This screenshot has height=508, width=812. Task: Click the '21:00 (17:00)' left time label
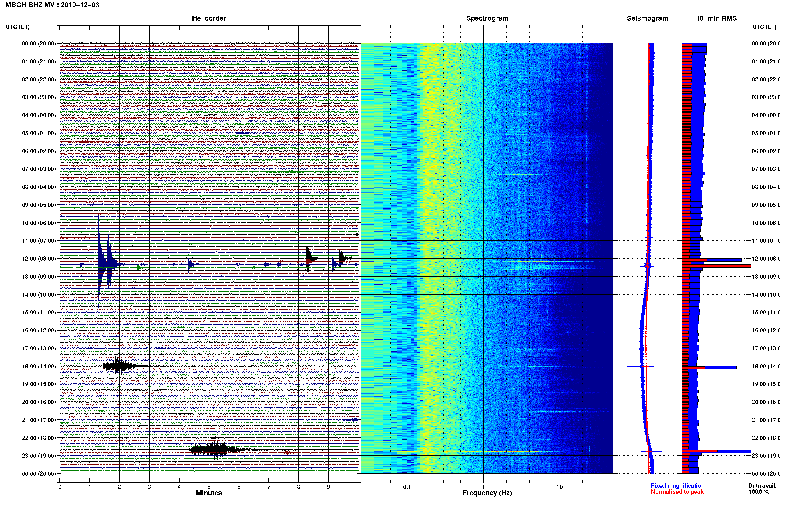point(39,420)
